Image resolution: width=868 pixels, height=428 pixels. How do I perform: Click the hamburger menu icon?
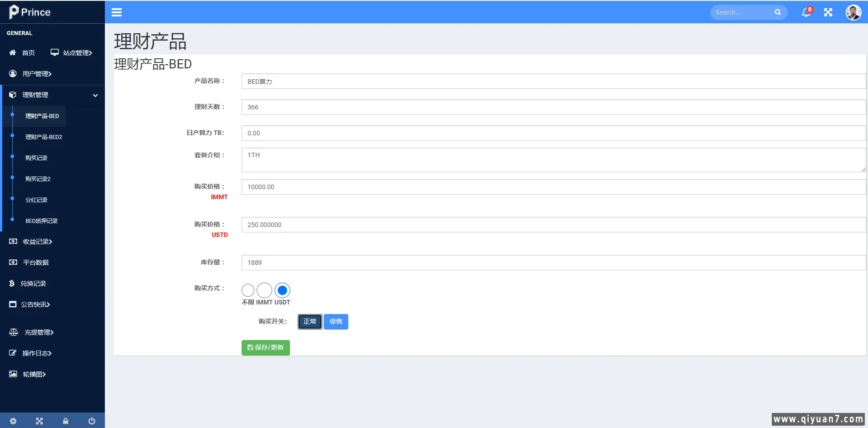click(x=117, y=12)
